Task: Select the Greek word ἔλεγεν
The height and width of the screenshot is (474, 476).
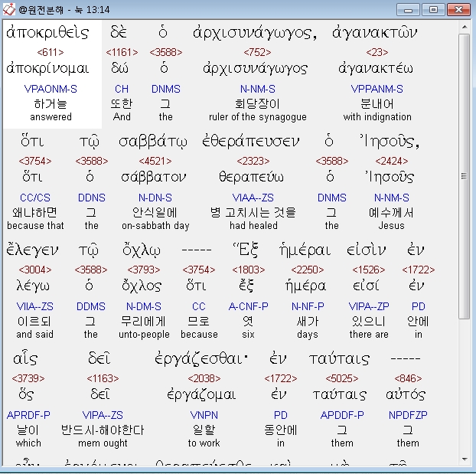Action: (32, 250)
